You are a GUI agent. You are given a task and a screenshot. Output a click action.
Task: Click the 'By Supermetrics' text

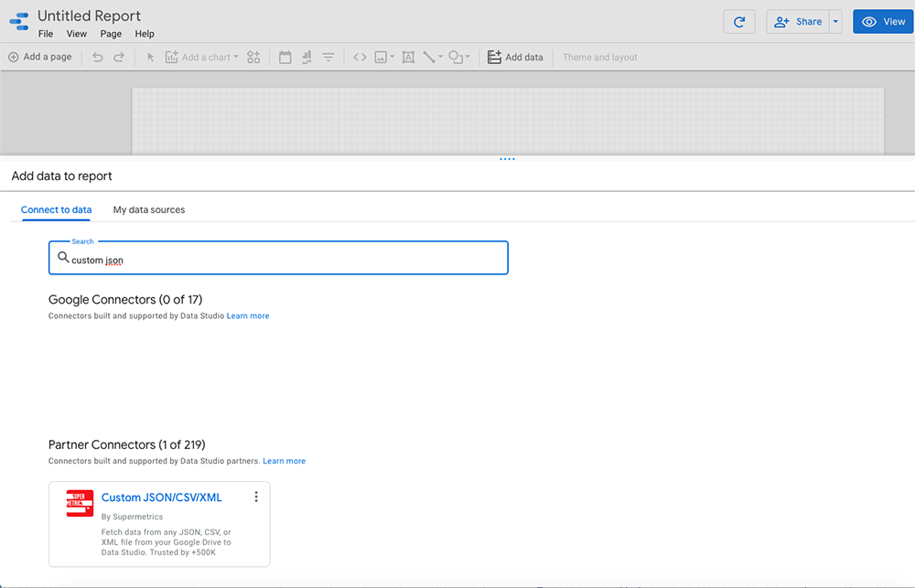132,517
